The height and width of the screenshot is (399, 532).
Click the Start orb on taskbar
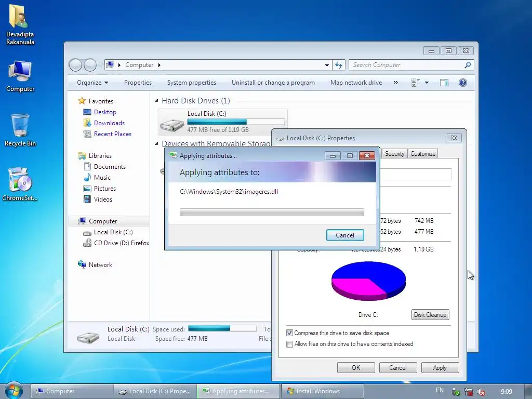click(x=14, y=391)
